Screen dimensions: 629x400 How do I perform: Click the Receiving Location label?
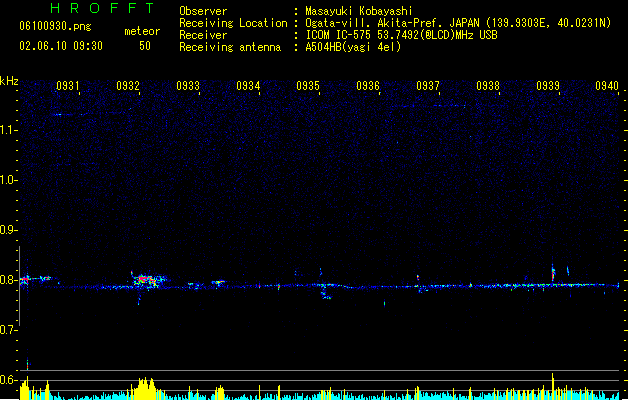click(x=233, y=23)
